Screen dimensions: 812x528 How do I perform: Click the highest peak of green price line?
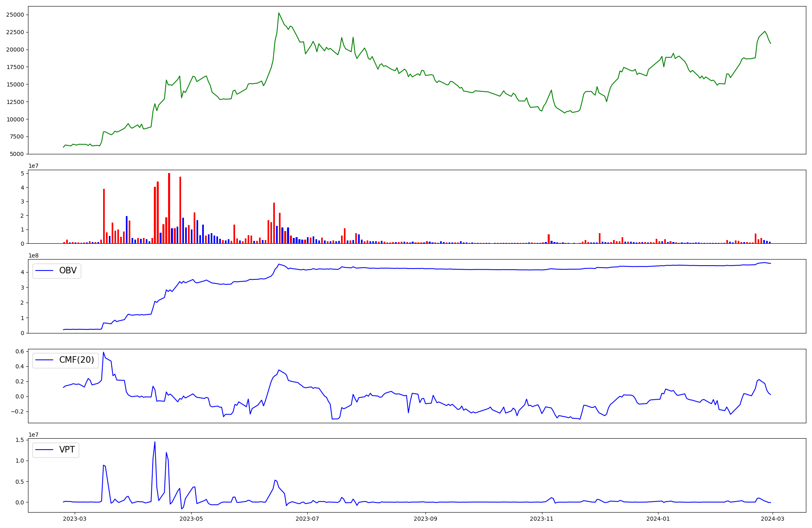279,13
